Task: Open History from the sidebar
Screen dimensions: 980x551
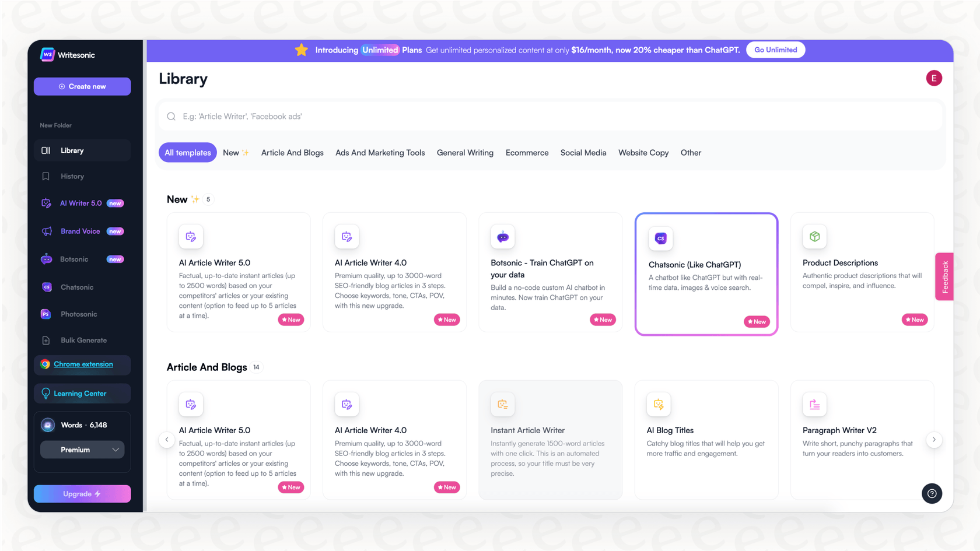Action: click(72, 176)
